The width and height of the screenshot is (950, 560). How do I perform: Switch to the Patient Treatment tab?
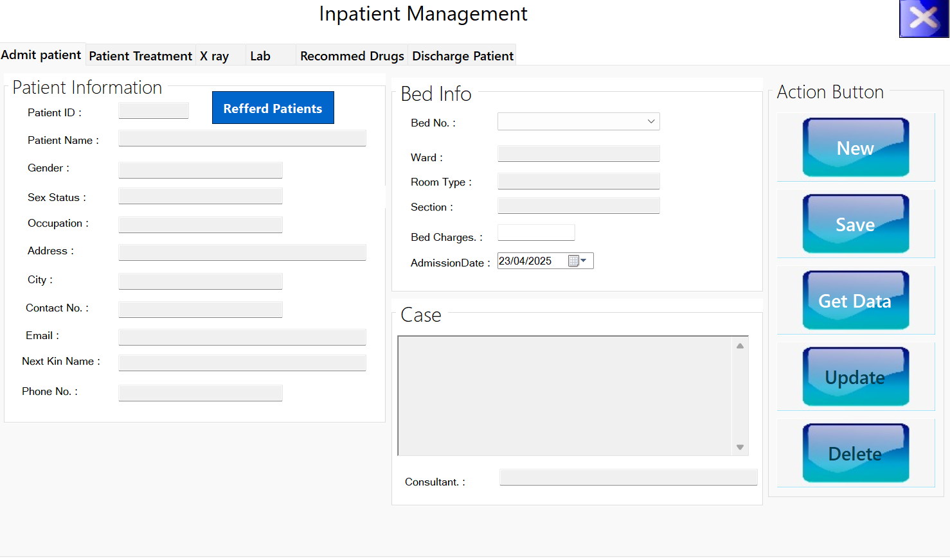pos(140,56)
